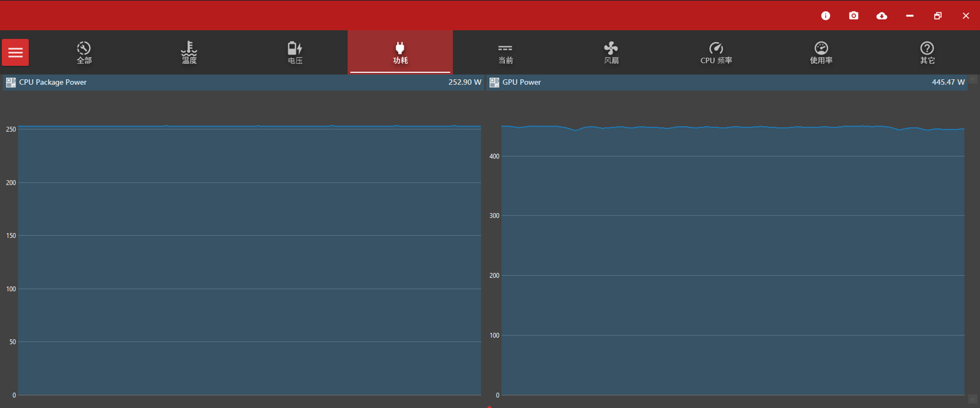Take a screenshot with the camera icon
The height and width of the screenshot is (408, 980).
coord(854,16)
